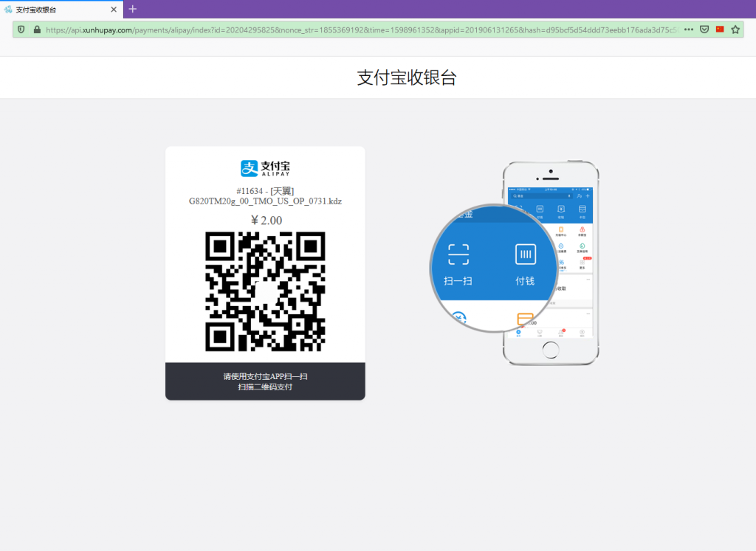Click the phone home button in illustration

point(551,350)
